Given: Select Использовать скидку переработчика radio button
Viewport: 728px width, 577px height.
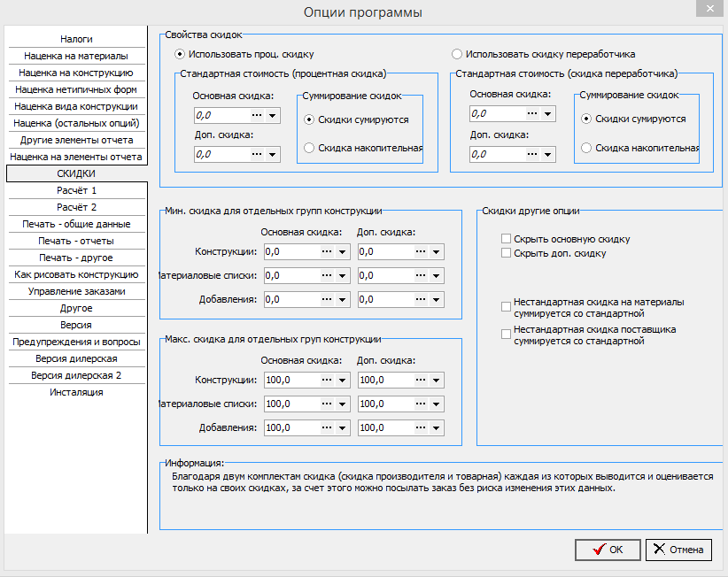Looking at the screenshot, I should click(x=457, y=54).
